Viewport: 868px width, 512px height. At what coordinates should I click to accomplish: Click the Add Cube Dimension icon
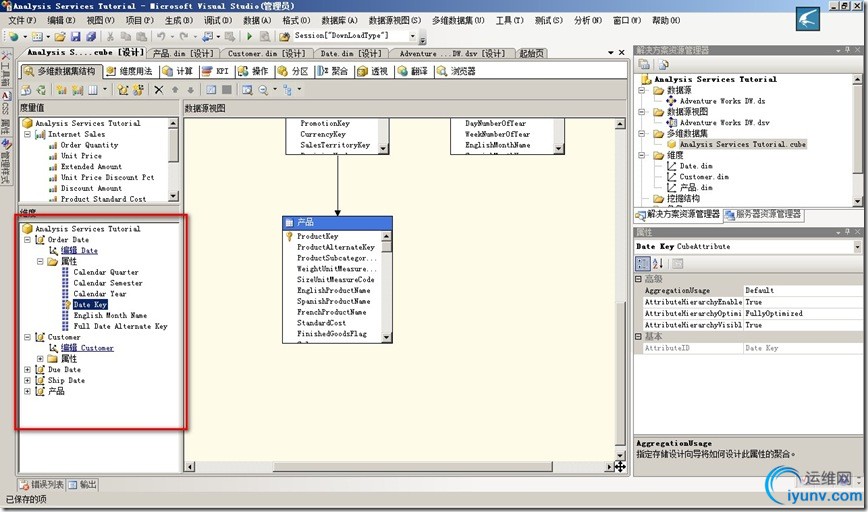pyautogui.click(x=122, y=90)
